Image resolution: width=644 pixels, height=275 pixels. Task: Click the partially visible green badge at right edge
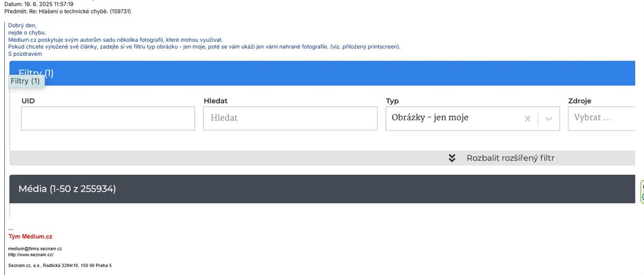point(642,191)
